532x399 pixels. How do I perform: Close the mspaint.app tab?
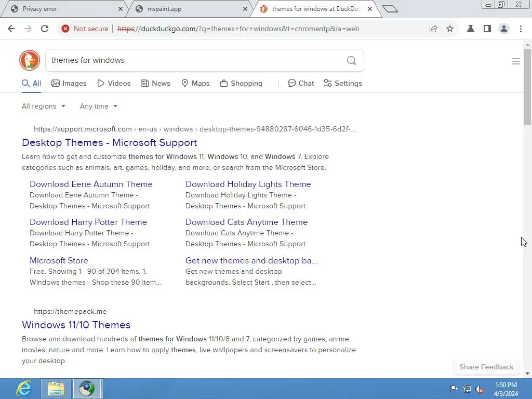245,9
